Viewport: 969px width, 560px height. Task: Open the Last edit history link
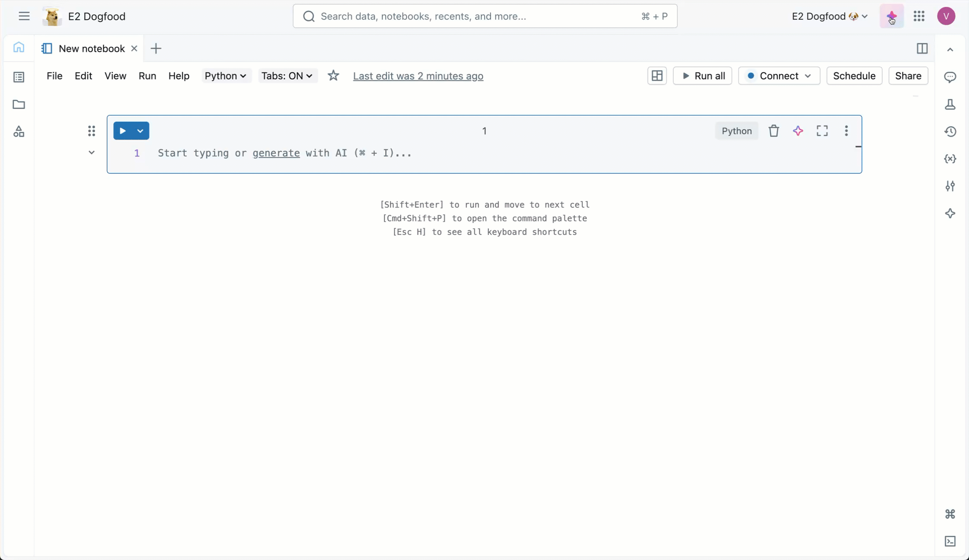(418, 76)
